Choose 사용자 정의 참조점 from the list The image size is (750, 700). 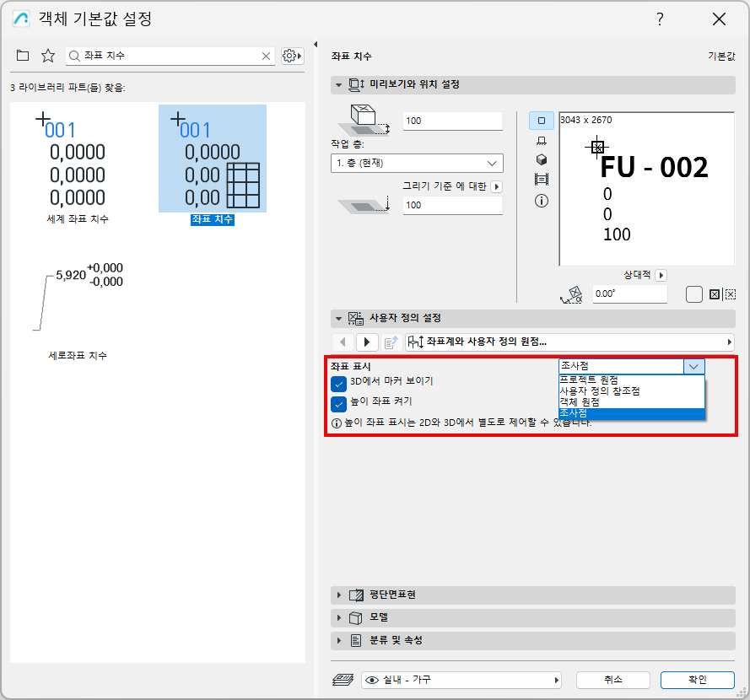(631, 391)
